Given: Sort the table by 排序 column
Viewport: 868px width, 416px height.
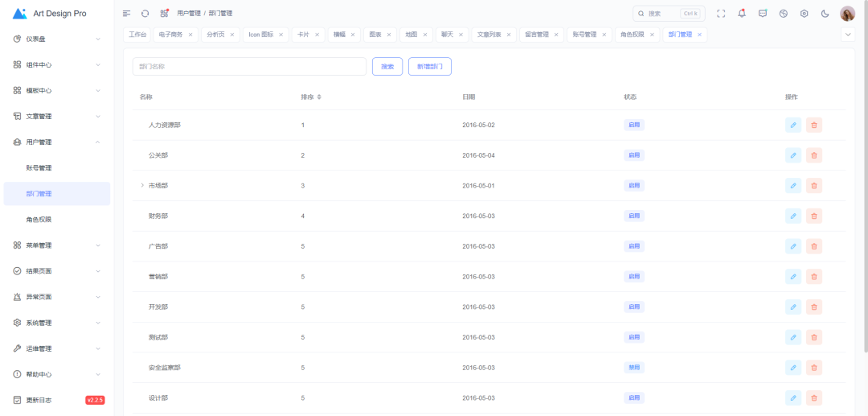Looking at the screenshot, I should click(319, 97).
